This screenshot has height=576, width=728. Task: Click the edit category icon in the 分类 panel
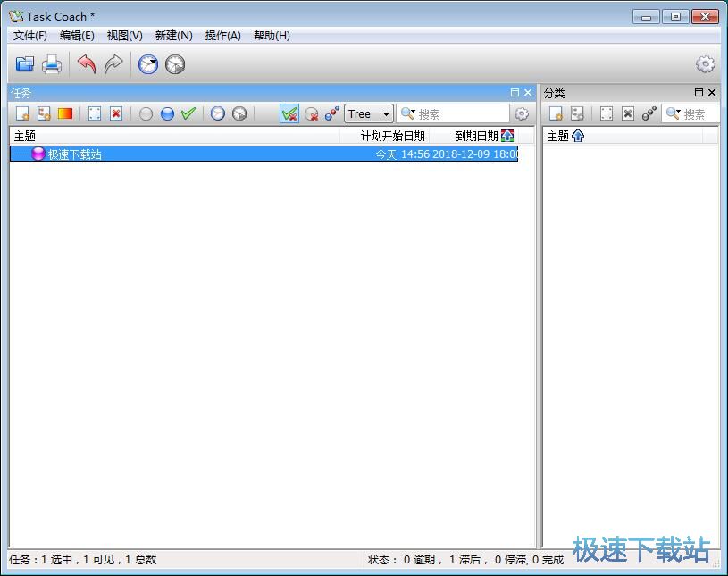pos(607,113)
